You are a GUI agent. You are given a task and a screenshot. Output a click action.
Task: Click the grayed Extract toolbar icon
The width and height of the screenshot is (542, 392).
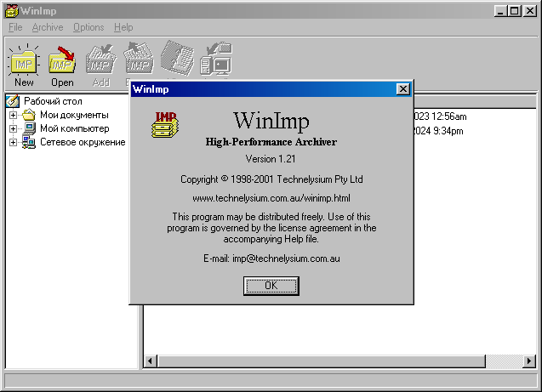pyautogui.click(x=139, y=58)
